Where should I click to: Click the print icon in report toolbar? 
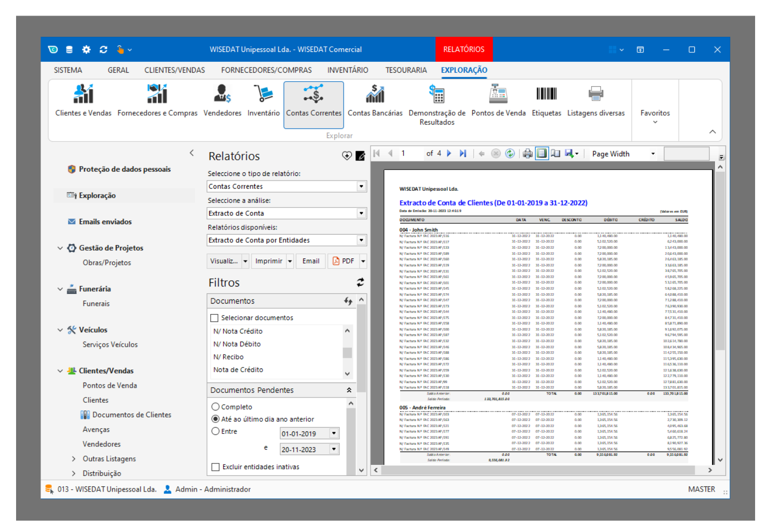coord(527,154)
